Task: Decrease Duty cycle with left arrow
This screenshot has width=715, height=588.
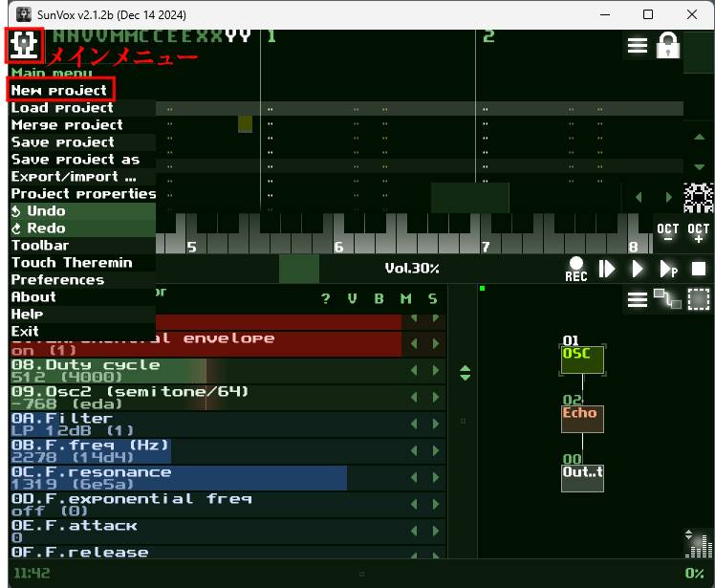Action: [x=414, y=370]
